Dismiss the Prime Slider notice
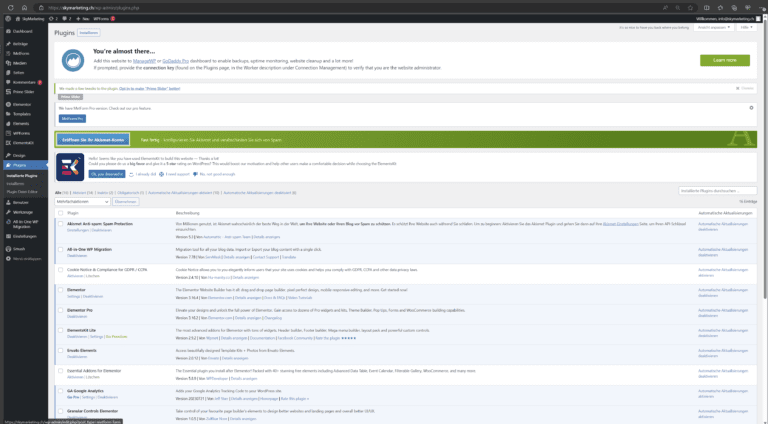Screen dimensions: 768x424 [745, 89]
